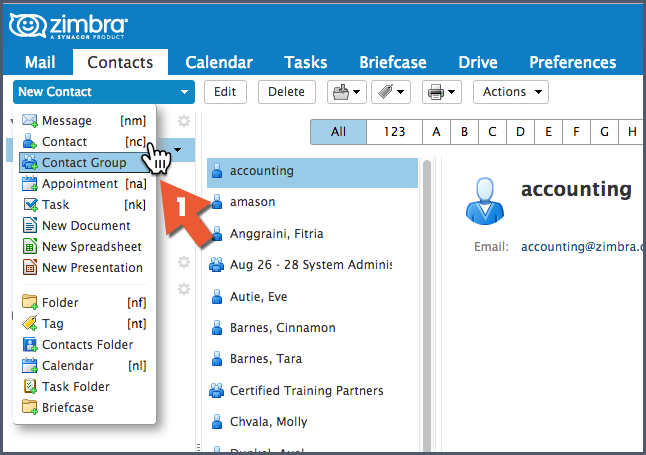Choose Appointment in the New menu
Viewport: 646px width, 455px height.
coord(84,183)
